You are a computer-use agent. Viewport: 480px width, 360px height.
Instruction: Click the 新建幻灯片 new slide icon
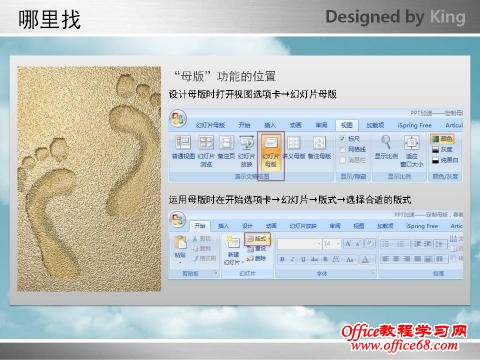[233, 242]
